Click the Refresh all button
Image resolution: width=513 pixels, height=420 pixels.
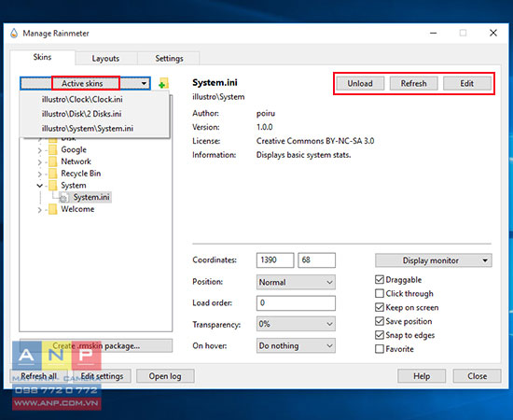[38, 376]
